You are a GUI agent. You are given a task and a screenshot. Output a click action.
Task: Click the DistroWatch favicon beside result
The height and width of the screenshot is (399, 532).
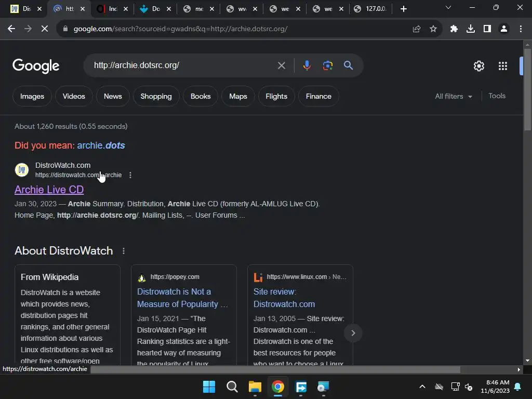(x=22, y=170)
